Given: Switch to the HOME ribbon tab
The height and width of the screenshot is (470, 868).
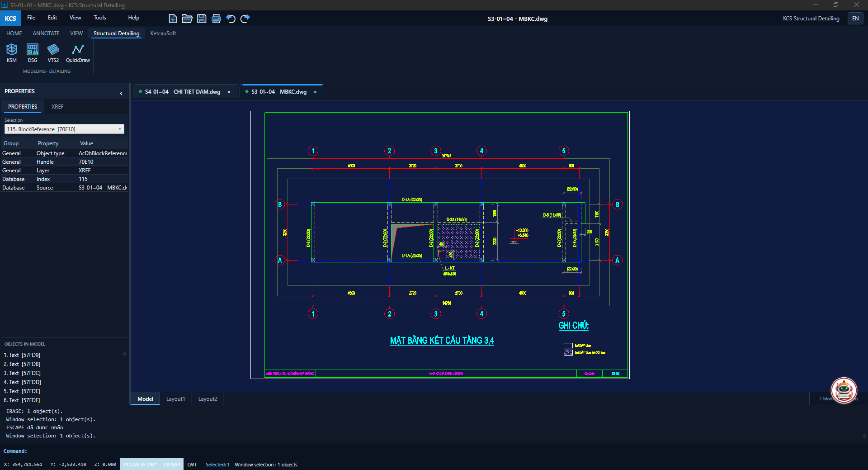Looking at the screenshot, I should [14, 33].
